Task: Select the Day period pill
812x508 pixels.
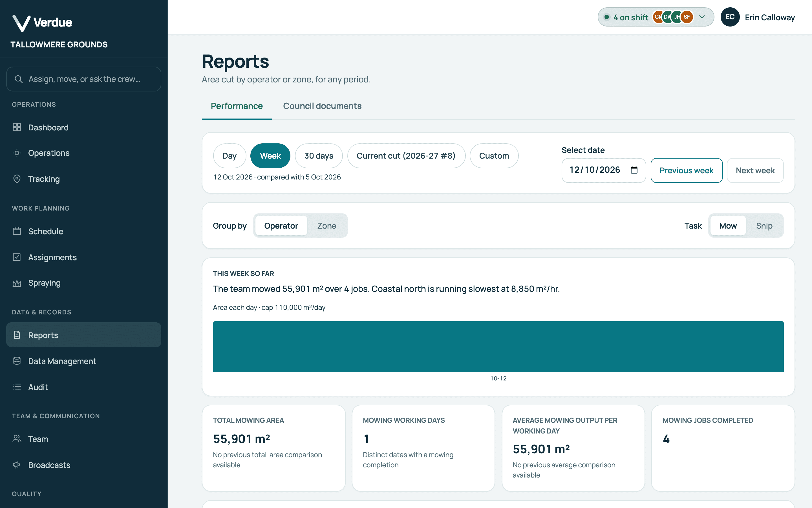Action: pyautogui.click(x=230, y=156)
